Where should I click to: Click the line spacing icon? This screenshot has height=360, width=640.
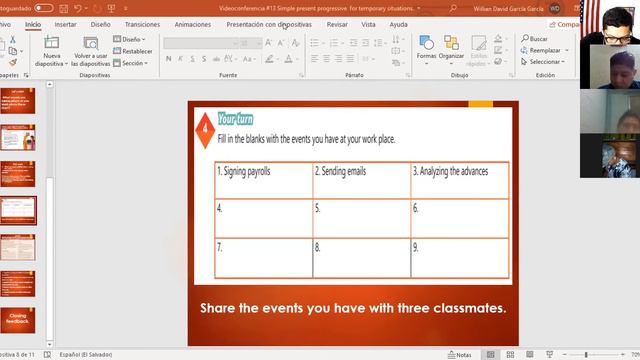378,42
